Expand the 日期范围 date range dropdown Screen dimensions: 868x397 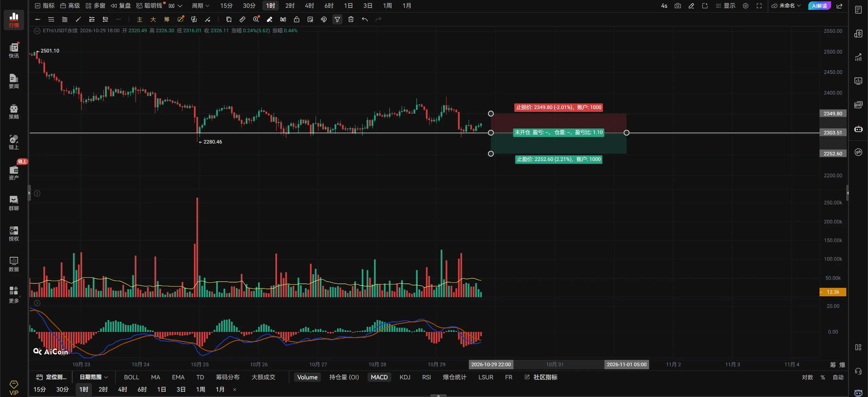94,377
